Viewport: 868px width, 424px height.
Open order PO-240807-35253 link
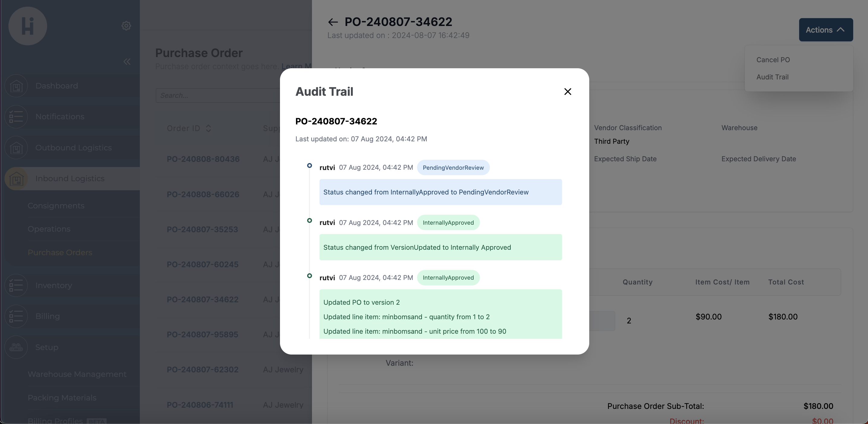pos(202,230)
